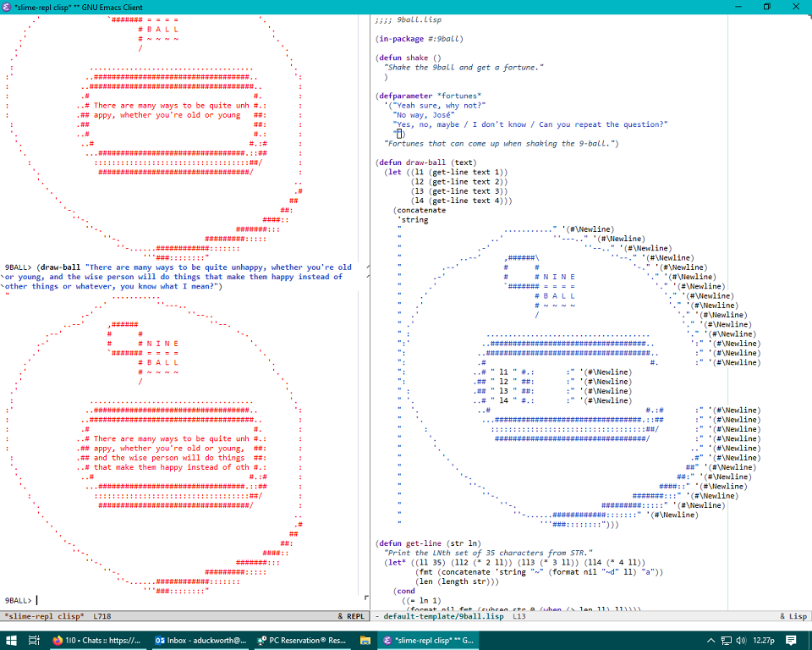This screenshot has width=812, height=650.
Task: Open the Outlook Inbox taskbar item
Action: coord(200,640)
